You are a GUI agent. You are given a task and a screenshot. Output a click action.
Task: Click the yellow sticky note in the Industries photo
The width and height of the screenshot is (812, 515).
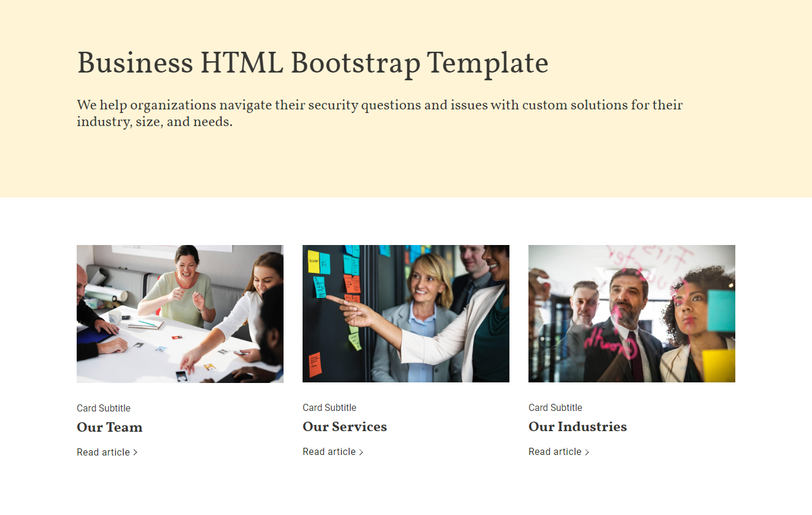click(x=718, y=365)
